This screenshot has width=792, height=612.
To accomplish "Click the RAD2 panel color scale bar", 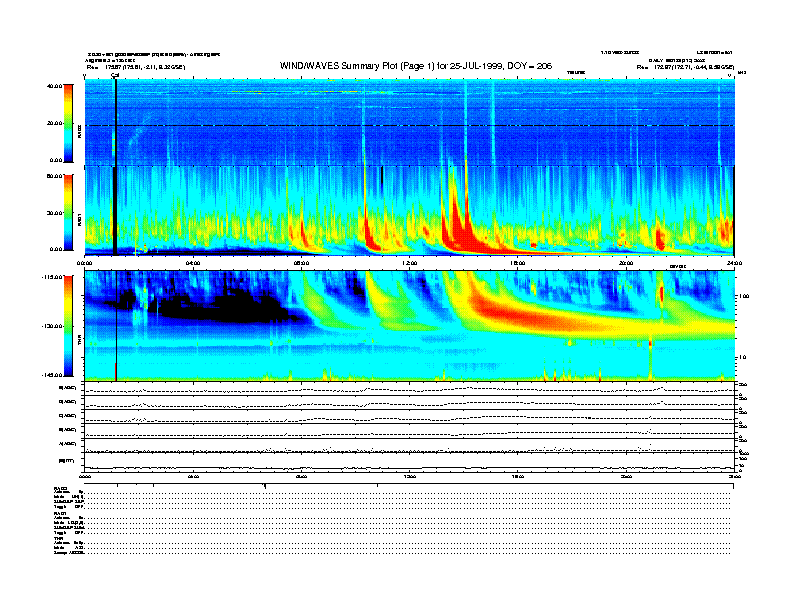I will click(x=68, y=123).
